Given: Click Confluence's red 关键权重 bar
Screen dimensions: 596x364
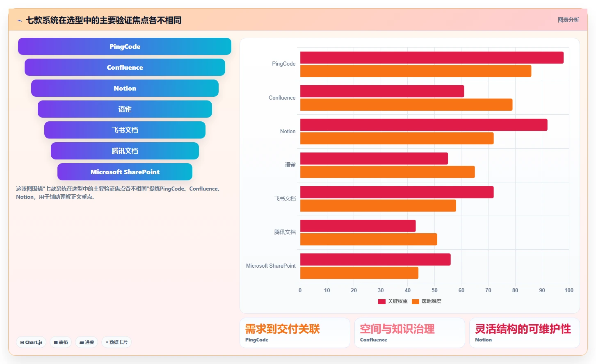Looking at the screenshot, I should [382, 91].
